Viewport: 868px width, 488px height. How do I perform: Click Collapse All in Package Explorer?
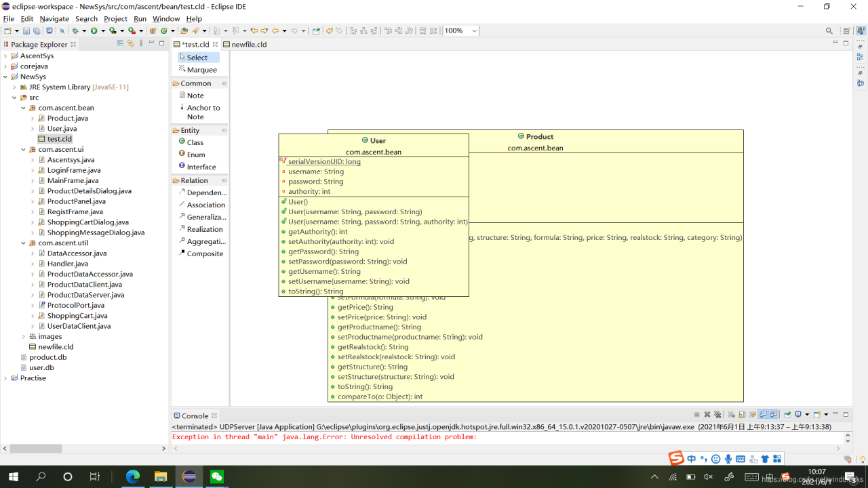pyautogui.click(x=121, y=43)
